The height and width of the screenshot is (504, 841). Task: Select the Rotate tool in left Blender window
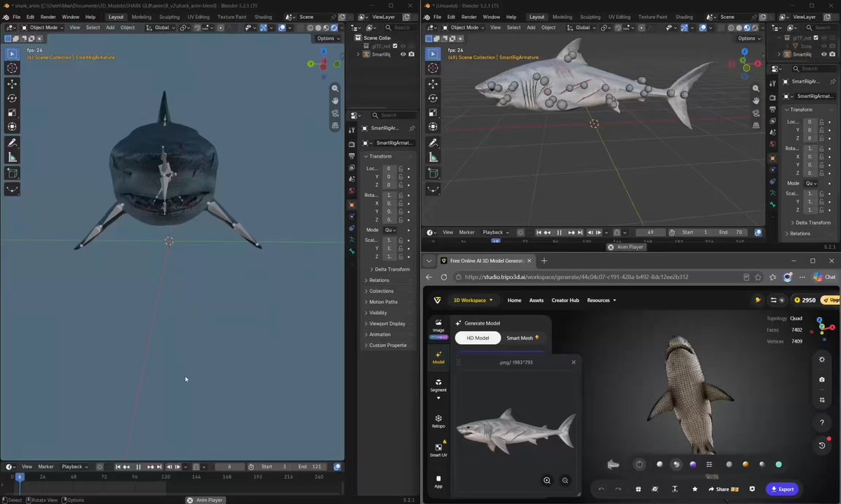tap(12, 99)
